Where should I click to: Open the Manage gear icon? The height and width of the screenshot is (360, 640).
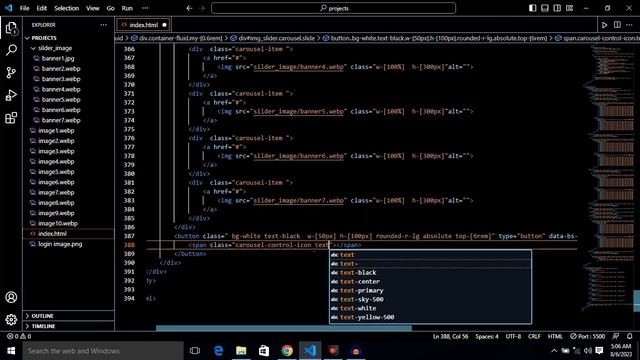coord(11,320)
